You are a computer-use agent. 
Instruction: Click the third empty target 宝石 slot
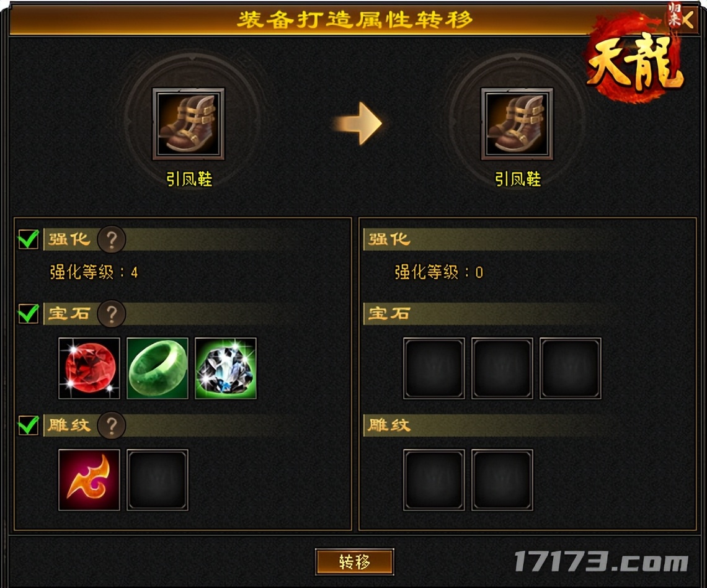(571, 368)
